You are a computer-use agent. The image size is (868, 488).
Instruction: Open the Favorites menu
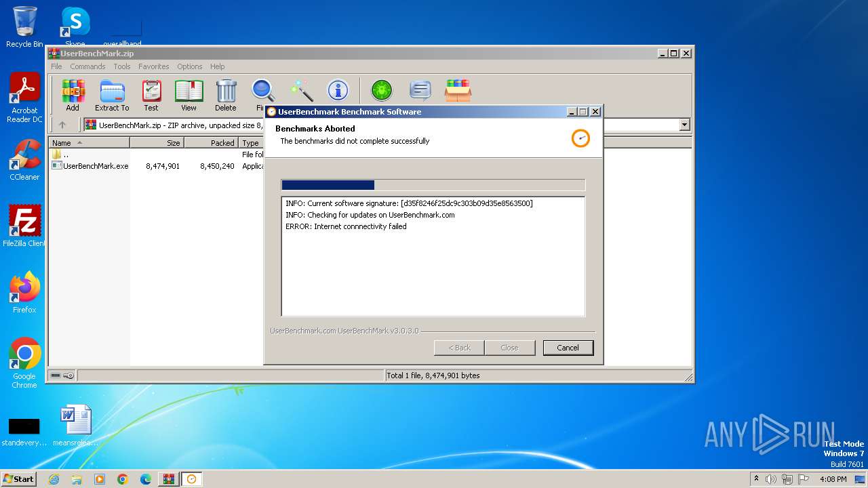154,66
